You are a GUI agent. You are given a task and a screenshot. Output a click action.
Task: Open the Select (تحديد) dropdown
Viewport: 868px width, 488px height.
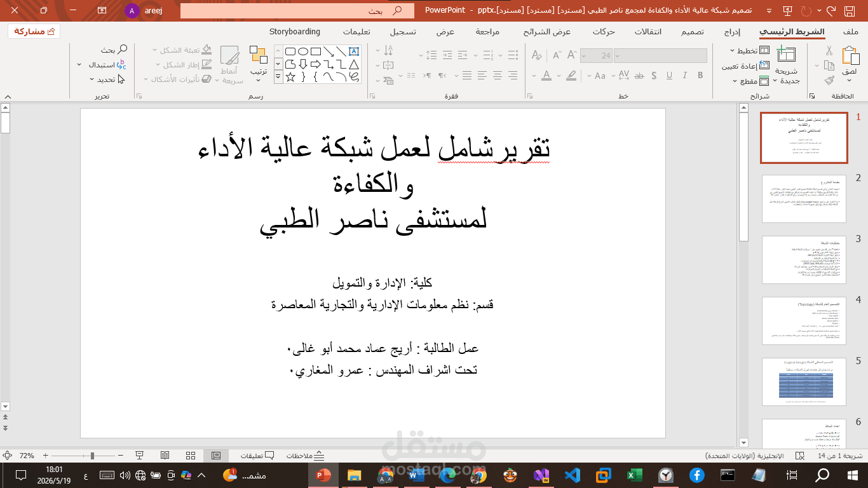point(109,80)
